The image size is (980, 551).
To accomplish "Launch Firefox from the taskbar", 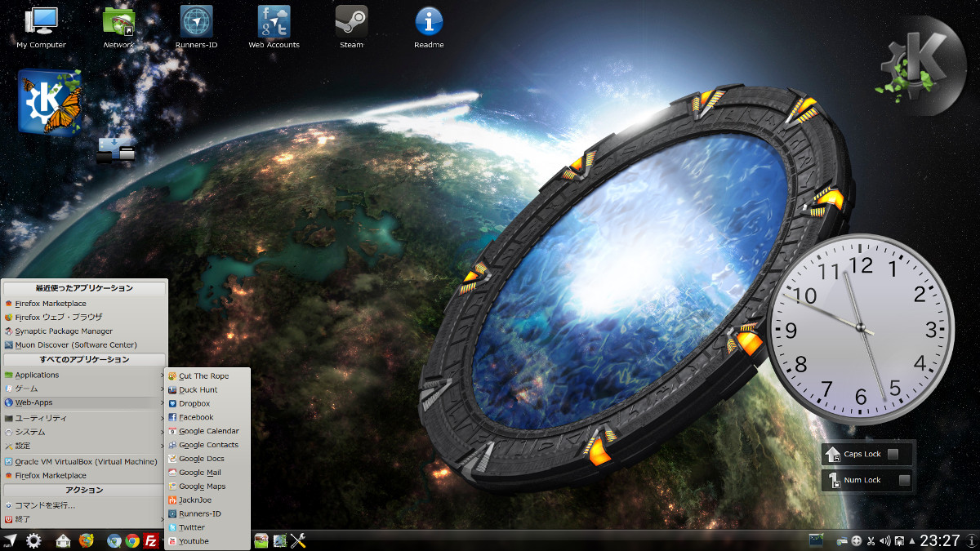I will (87, 540).
